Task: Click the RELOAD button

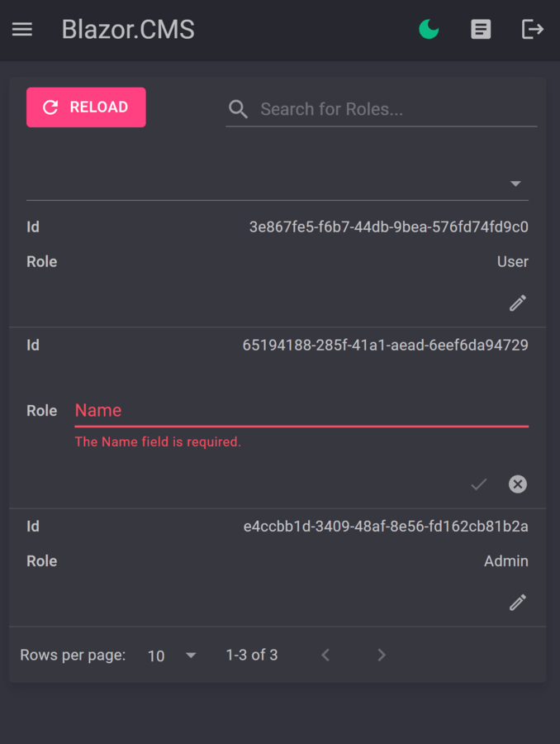Action: click(x=86, y=107)
